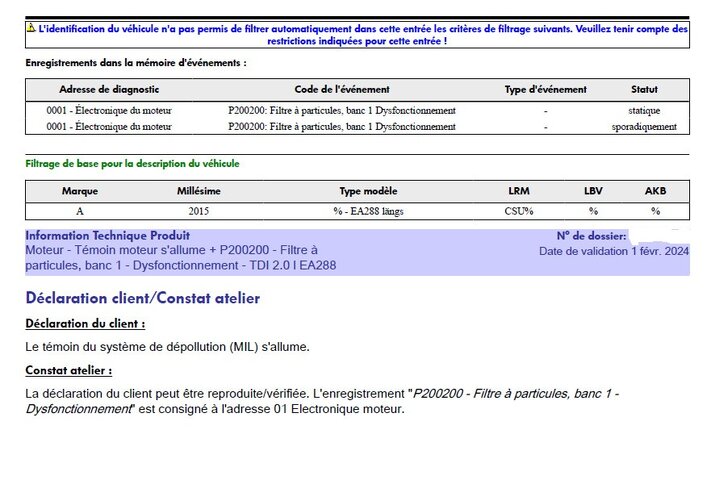Image resolution: width=707 pixels, height=480 pixels.
Task: Click the '% - EA288 längs' cell
Action: pos(368,211)
